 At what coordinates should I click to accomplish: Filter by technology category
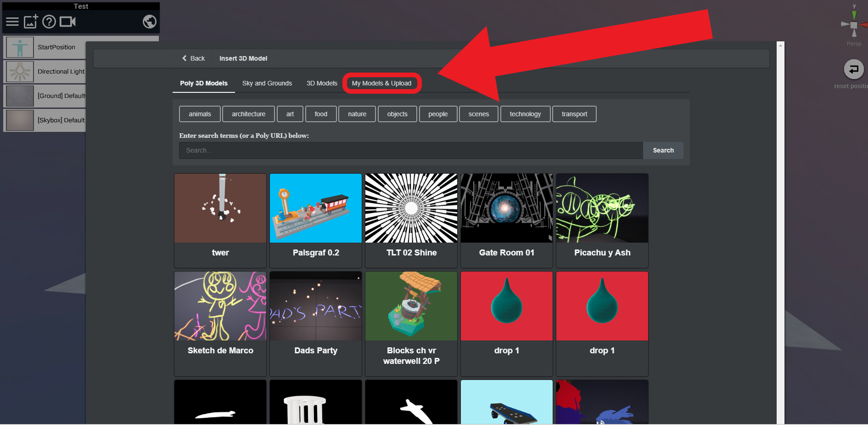525,114
